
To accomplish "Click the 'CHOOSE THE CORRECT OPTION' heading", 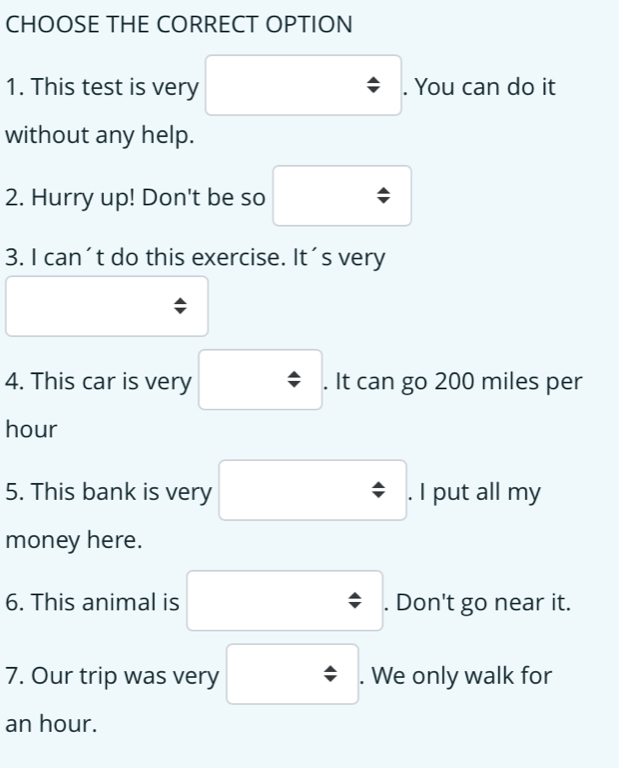I will pyautogui.click(x=179, y=24).
